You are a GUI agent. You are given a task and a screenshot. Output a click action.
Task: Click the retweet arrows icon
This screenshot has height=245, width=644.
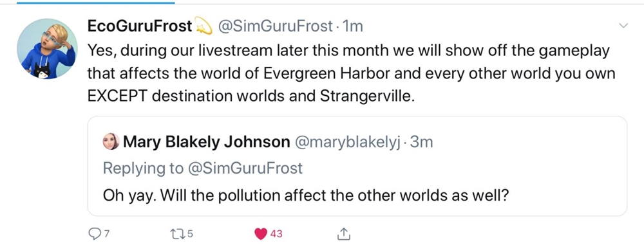[178, 234]
